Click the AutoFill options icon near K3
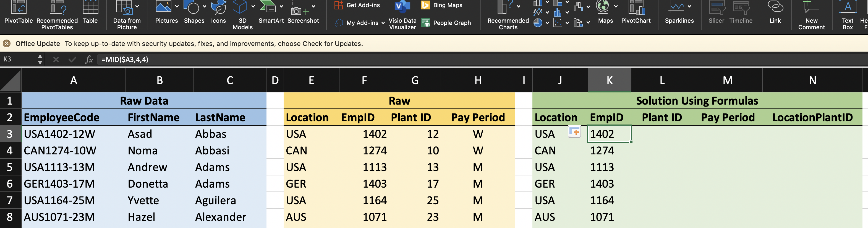The height and width of the screenshot is (228, 868). [574, 132]
